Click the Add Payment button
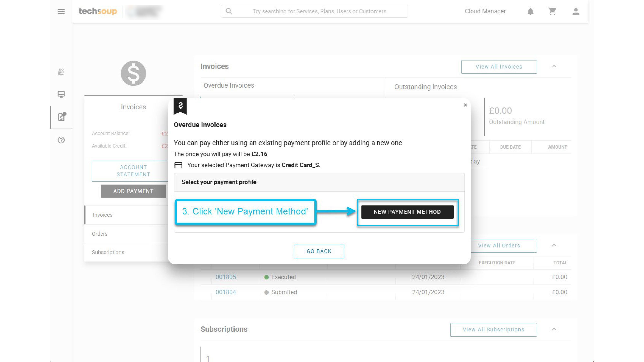Viewport: 644px width, 362px height. coord(133,191)
